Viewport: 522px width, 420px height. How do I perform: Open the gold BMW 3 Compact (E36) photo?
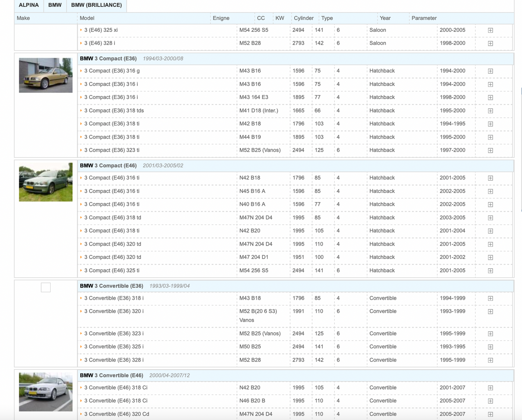46,75
